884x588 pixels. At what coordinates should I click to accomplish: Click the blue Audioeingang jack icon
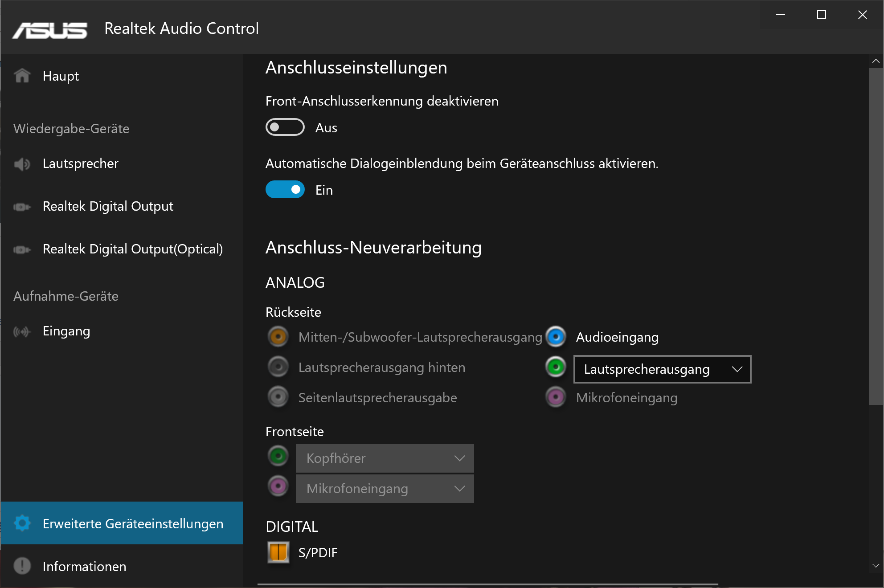click(x=556, y=337)
